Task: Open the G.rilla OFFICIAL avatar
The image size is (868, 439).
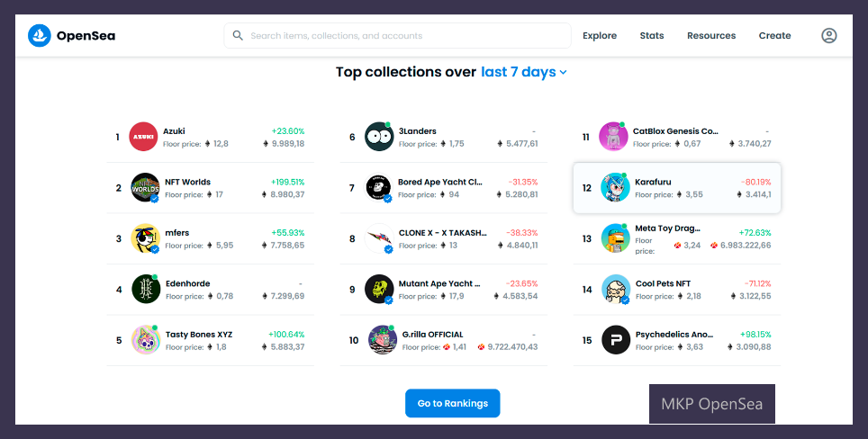Action: tap(383, 340)
